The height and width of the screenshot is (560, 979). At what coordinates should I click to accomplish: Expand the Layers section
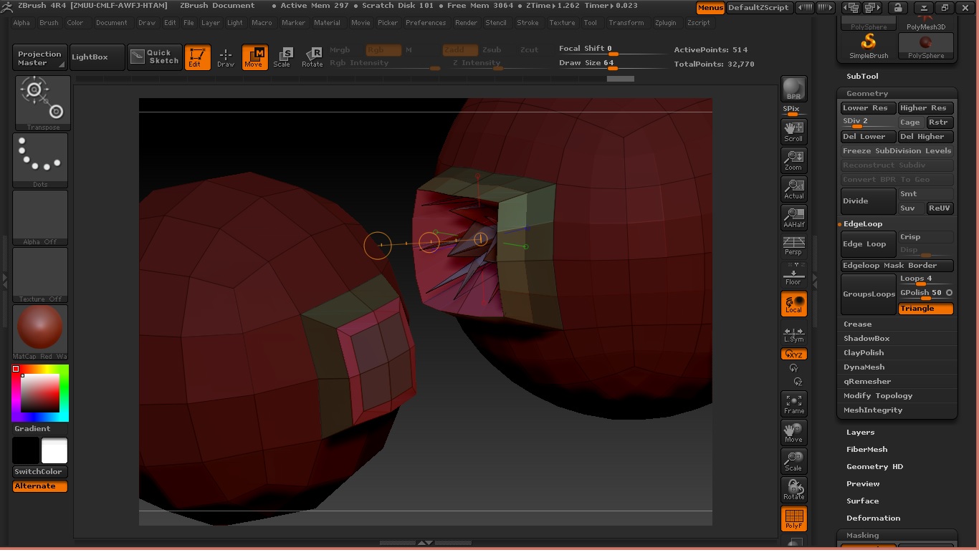860,433
